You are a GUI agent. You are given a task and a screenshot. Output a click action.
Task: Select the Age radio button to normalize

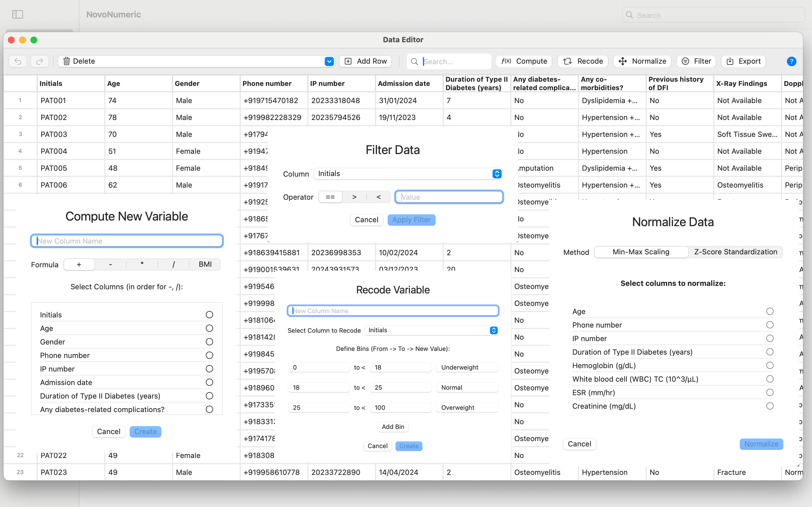(x=769, y=311)
